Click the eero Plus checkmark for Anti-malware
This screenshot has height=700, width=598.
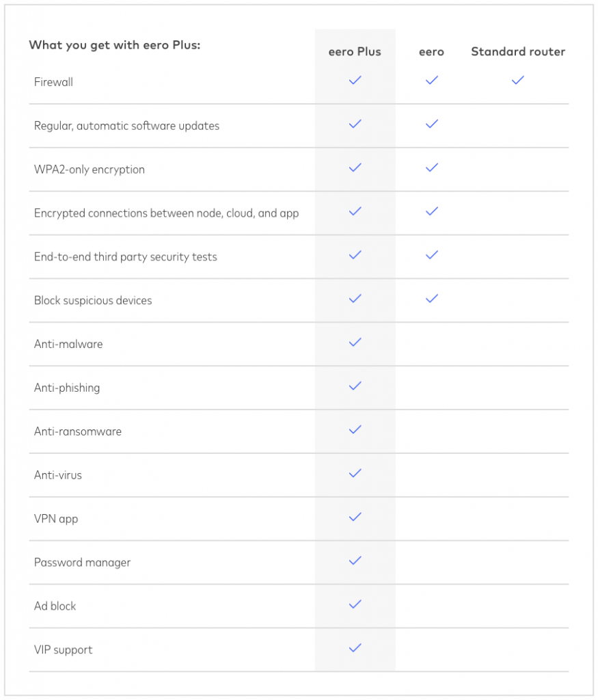355,342
